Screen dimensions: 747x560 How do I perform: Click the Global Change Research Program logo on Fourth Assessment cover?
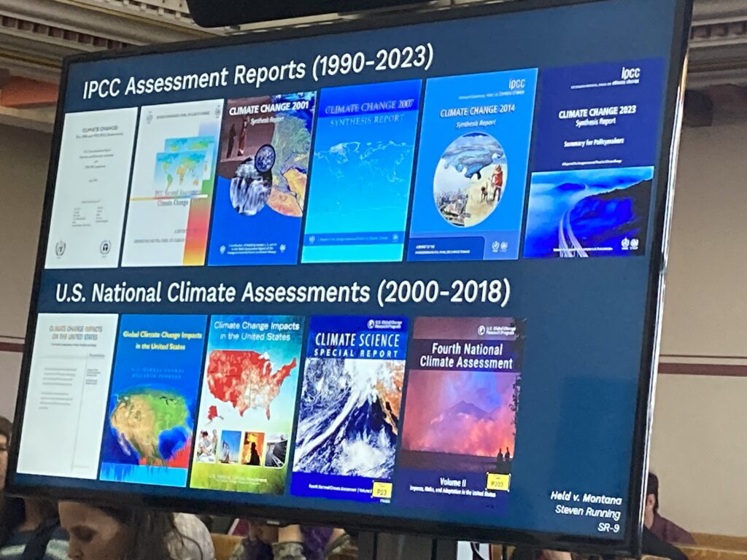(498, 330)
